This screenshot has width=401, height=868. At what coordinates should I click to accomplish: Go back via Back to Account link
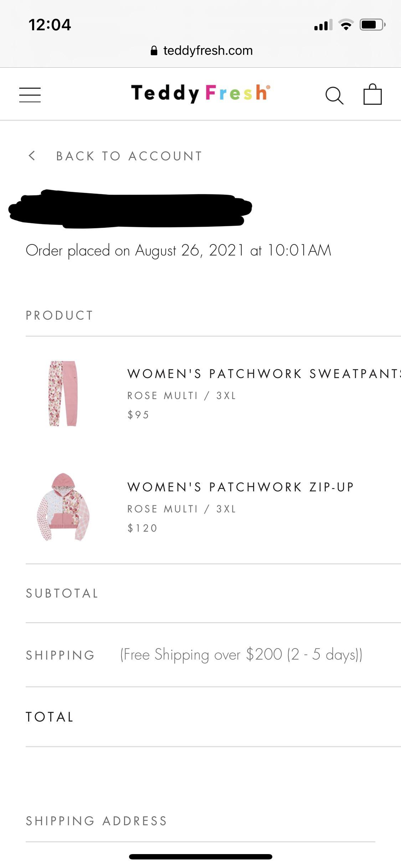[x=129, y=156]
